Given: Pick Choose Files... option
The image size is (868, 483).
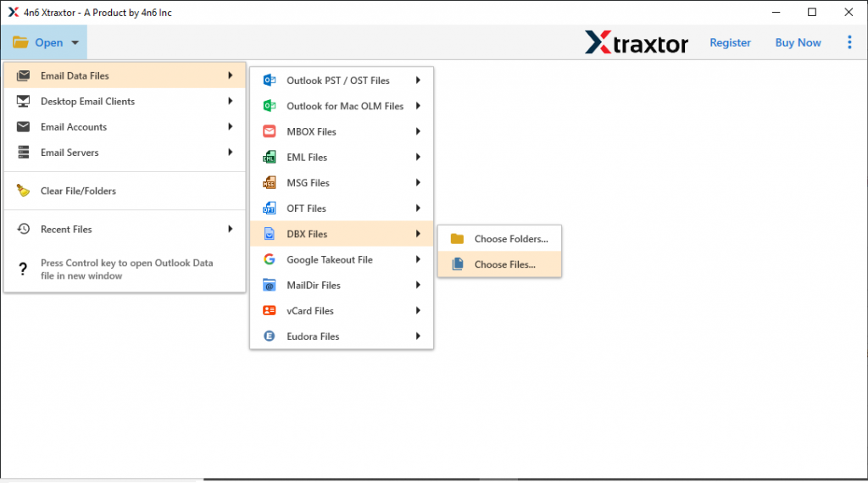Looking at the screenshot, I should tap(499, 264).
